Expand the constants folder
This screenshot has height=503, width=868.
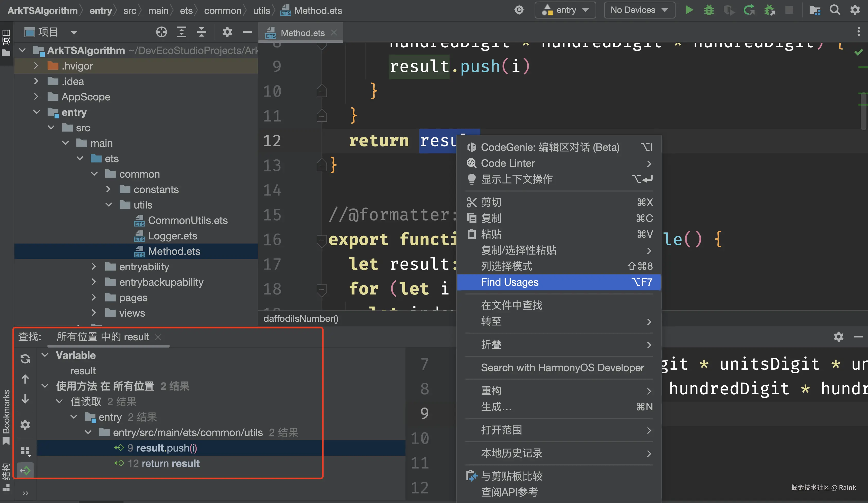(x=108, y=189)
